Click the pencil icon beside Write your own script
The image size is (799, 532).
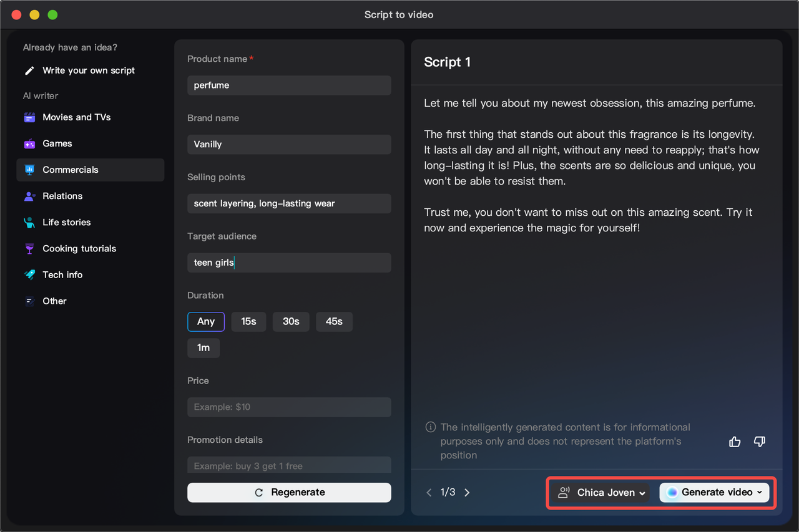(29, 70)
